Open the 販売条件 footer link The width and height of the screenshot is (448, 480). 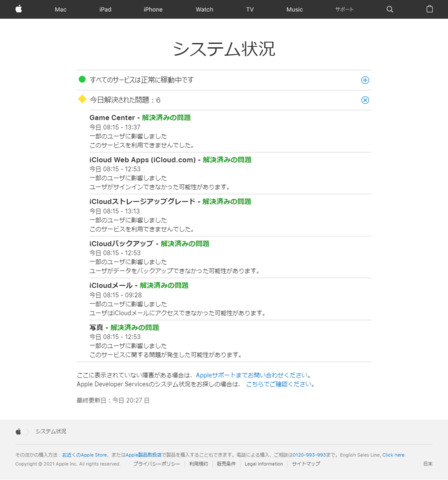point(226,464)
